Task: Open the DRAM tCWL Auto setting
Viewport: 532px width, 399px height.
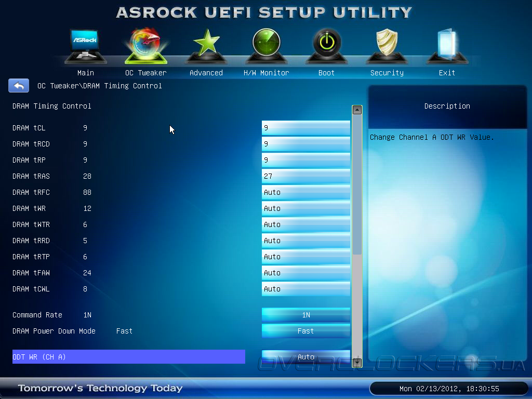Action: click(x=306, y=289)
